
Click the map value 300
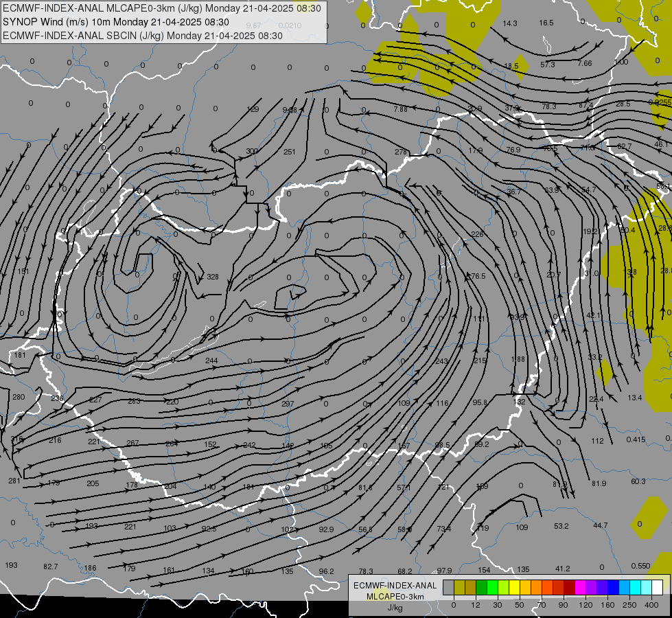[252, 151]
